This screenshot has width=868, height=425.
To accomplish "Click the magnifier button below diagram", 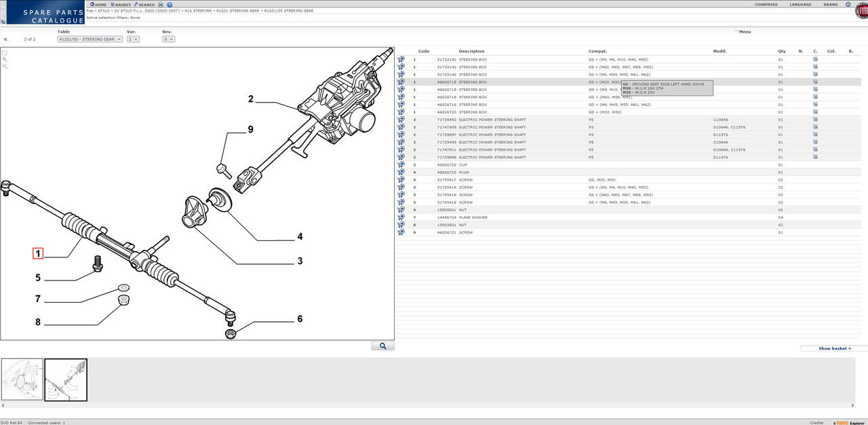I will [382, 346].
